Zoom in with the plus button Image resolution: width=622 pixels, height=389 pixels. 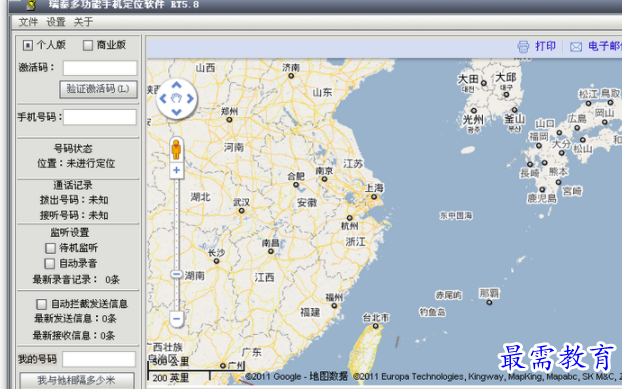tap(177, 171)
